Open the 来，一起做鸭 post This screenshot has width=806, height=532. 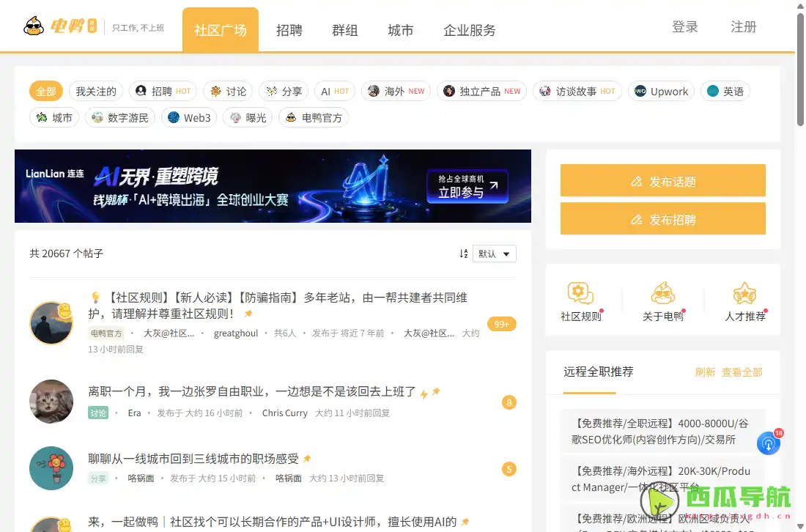click(272, 522)
